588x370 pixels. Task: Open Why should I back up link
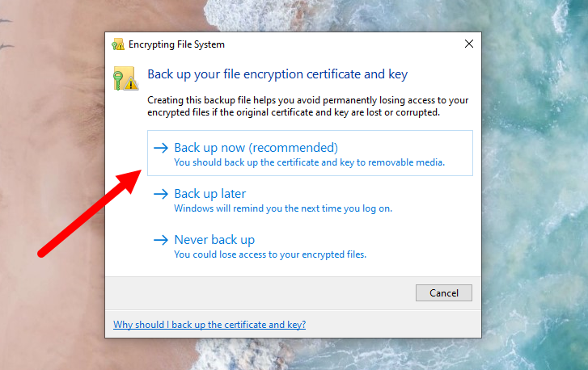209,325
